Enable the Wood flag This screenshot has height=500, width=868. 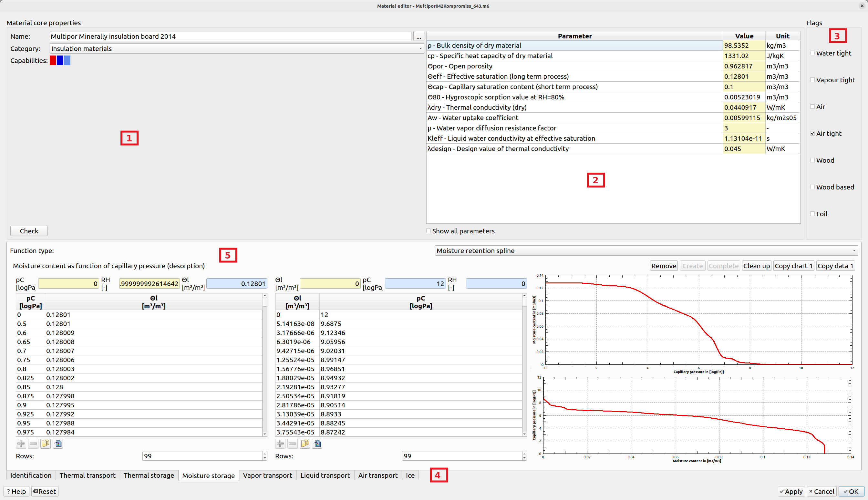(812, 160)
